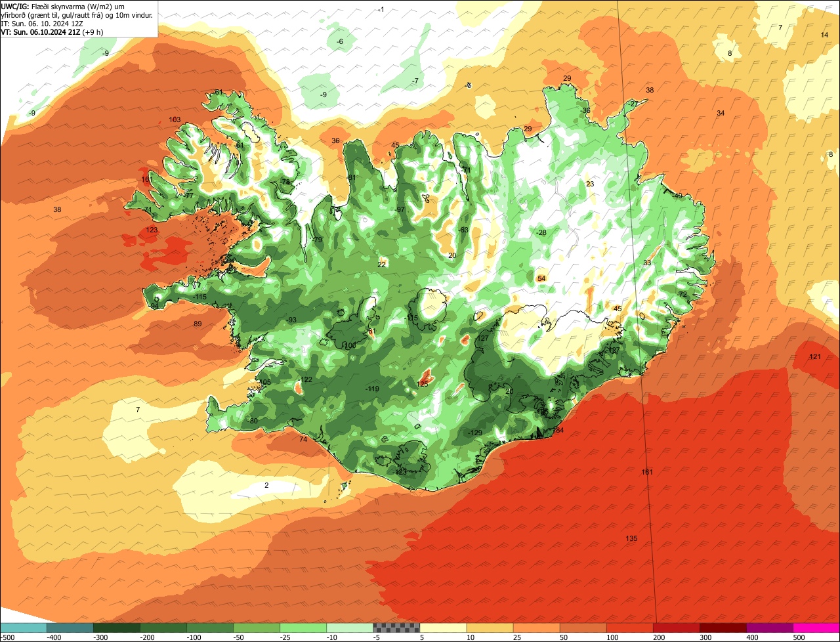Select the '200' legend label
The width and height of the screenshot is (840, 642).
[660, 637]
